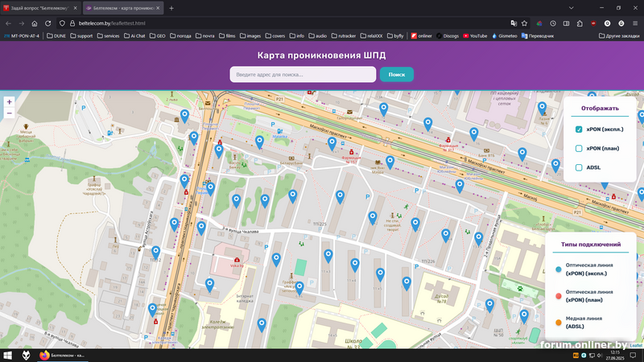Uncheck the xPON (экспл.) layer checkbox
Screen dimensions: 644x362
click(579, 130)
